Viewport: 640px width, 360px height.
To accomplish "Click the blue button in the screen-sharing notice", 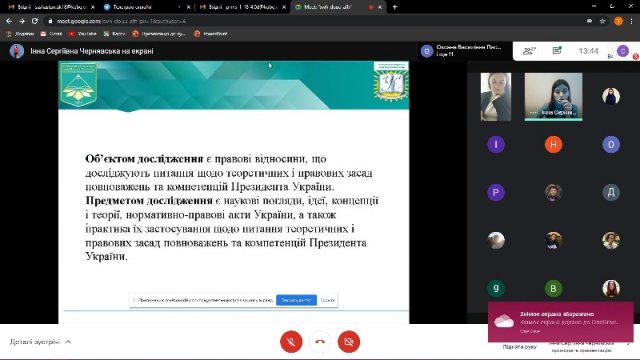I will click(296, 300).
